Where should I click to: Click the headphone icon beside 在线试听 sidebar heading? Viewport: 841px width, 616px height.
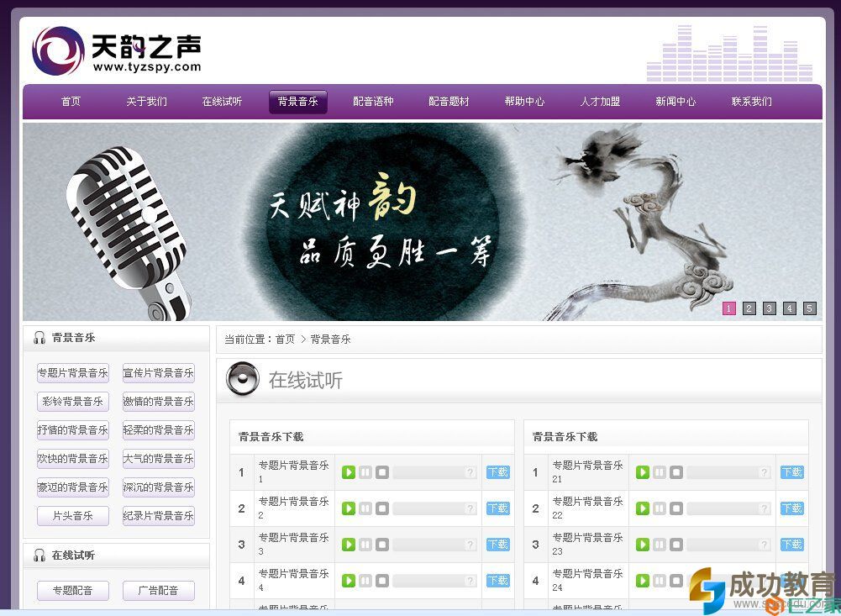pyautogui.click(x=39, y=555)
